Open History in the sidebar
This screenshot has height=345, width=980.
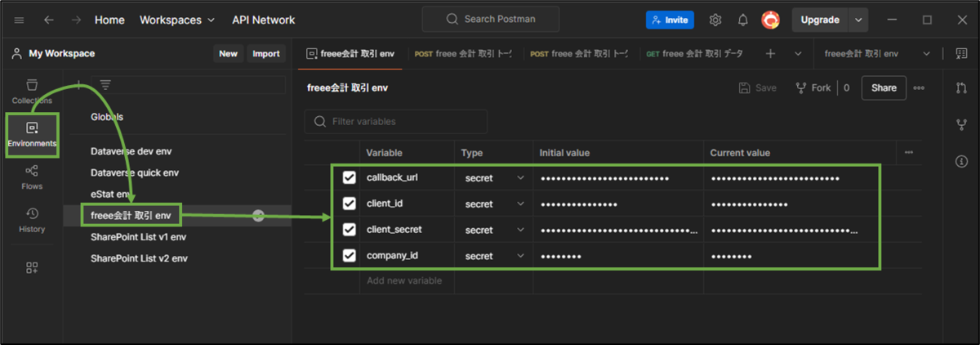coord(32,220)
